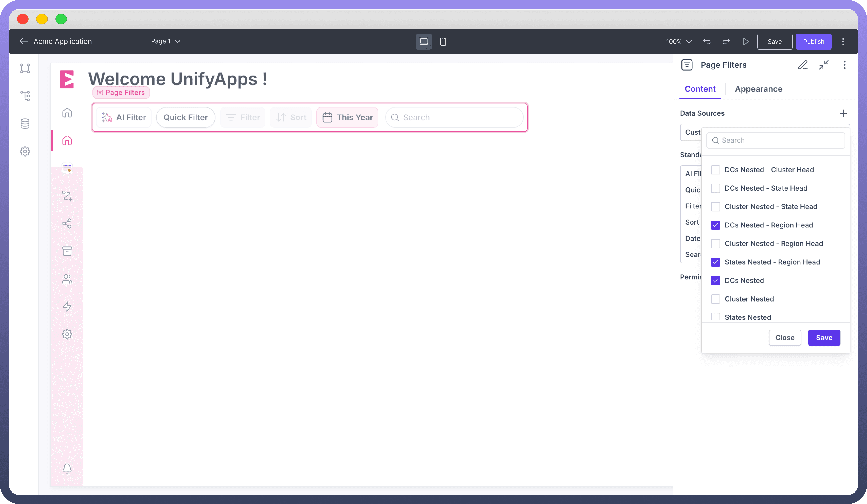Switch to the Appearance tab
The width and height of the screenshot is (867, 504).
[758, 89]
